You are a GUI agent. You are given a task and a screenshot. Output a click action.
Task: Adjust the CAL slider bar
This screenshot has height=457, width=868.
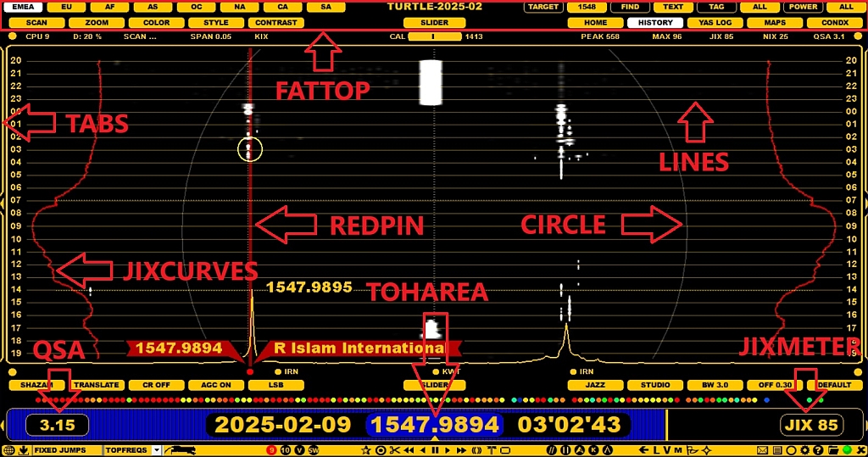(x=435, y=36)
